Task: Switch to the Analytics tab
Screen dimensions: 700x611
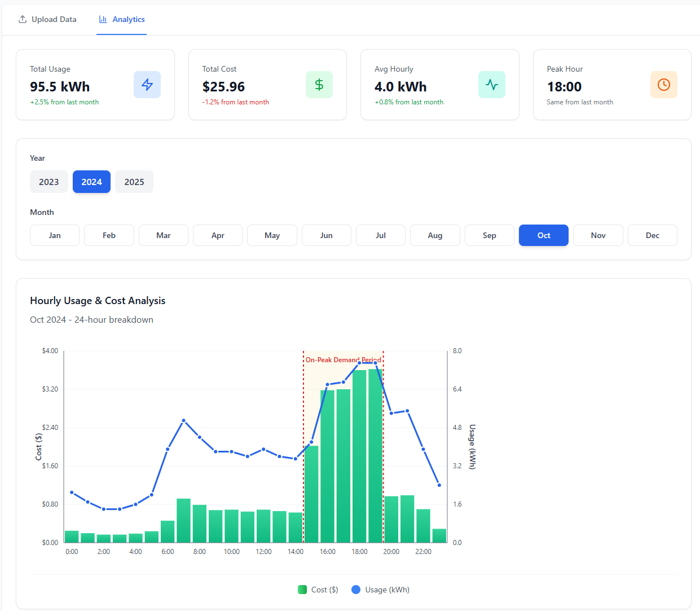Action: [121, 19]
